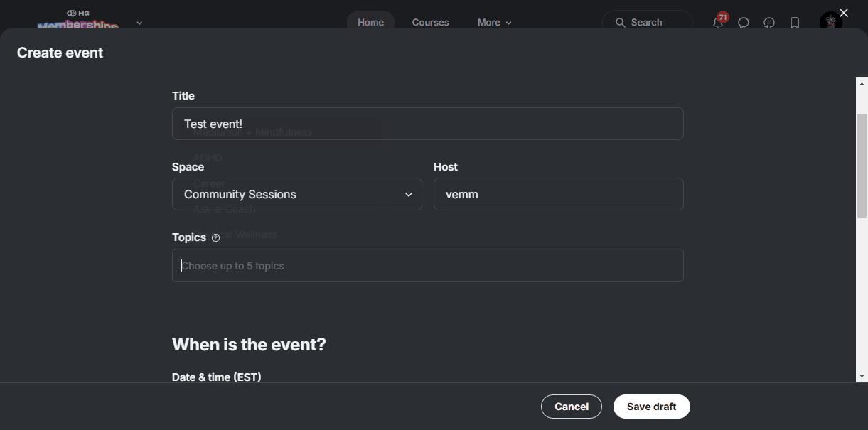
Task: Click the Host field containing vemm
Action: (559, 194)
